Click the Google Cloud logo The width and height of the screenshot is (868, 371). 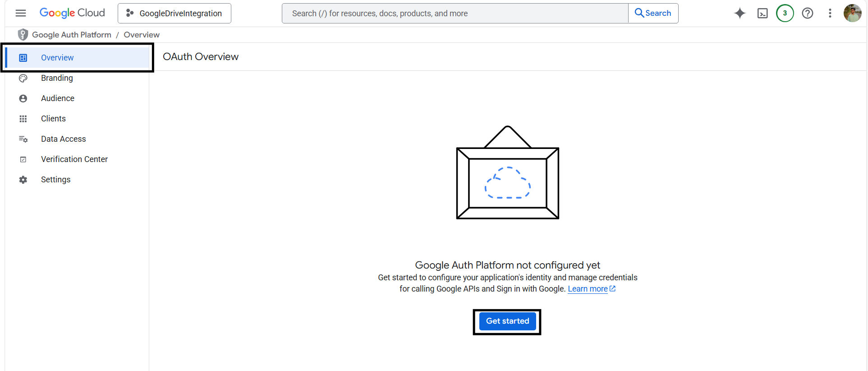[72, 13]
